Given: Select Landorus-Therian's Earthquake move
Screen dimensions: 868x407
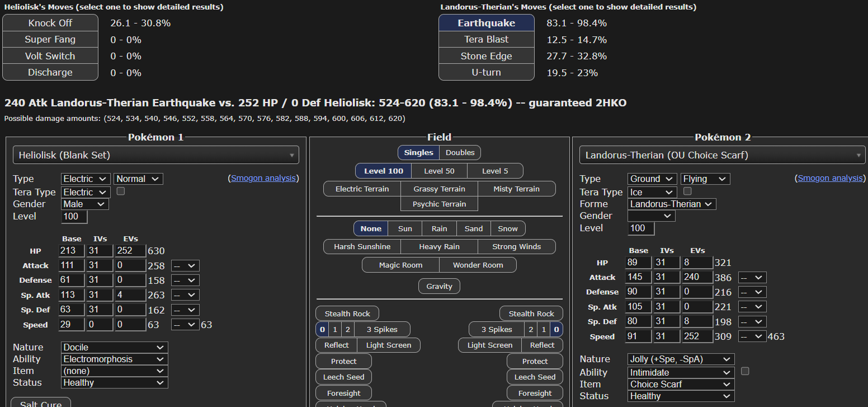Looking at the screenshot, I should [486, 23].
